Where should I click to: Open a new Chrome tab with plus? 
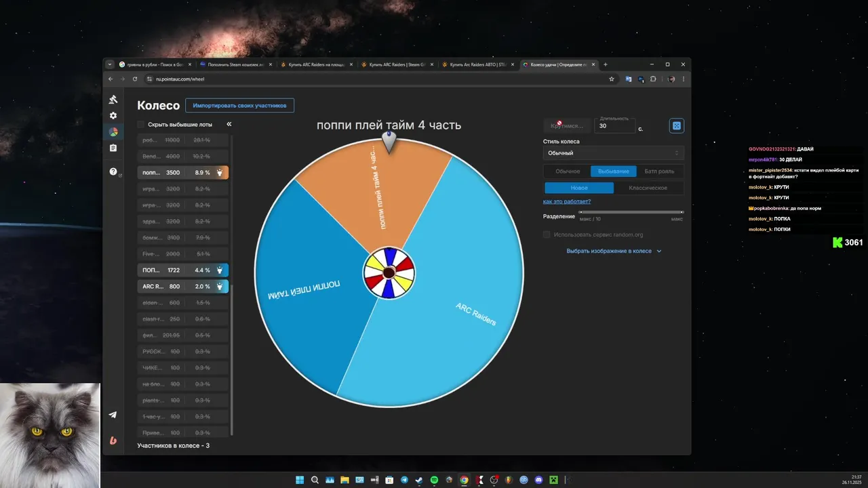tap(606, 64)
